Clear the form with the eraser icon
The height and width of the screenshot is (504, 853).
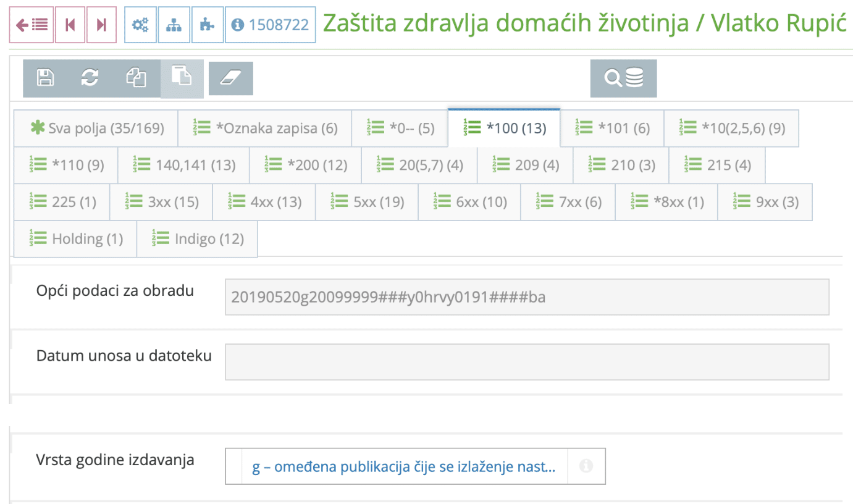230,78
